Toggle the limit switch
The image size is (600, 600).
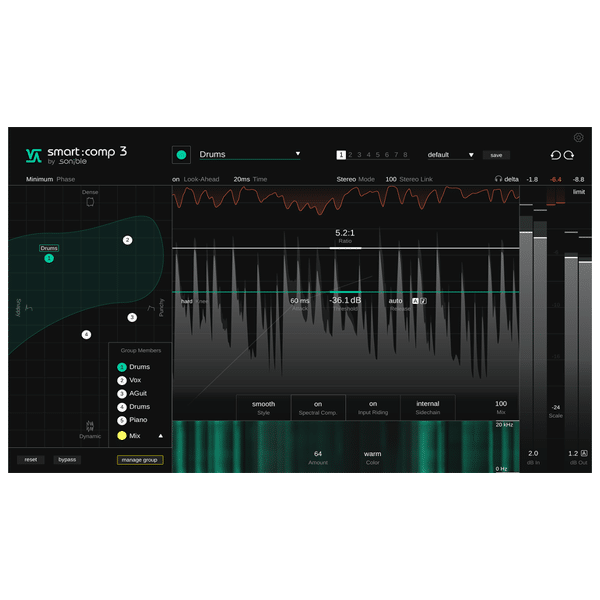[x=579, y=192]
